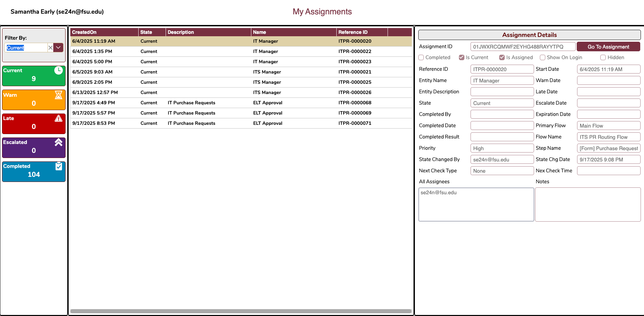Click the Assignment Details panel header
644x316 pixels.
coord(529,35)
